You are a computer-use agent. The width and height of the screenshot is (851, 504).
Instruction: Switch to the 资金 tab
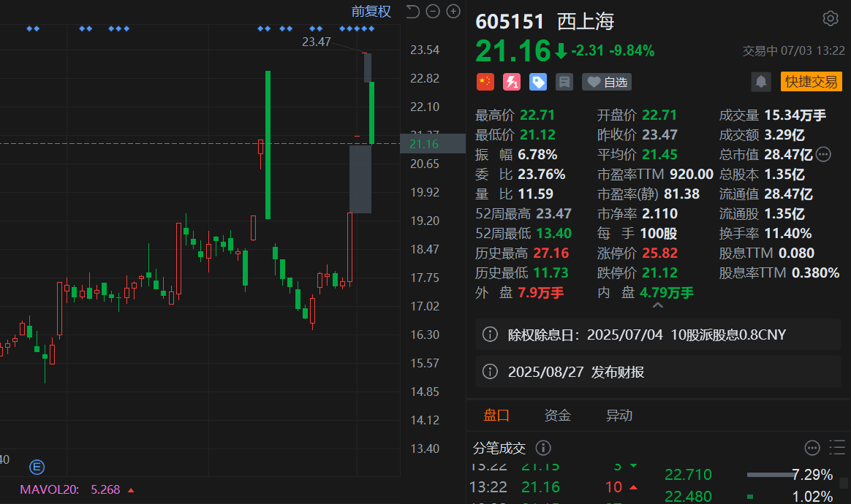[557, 416]
